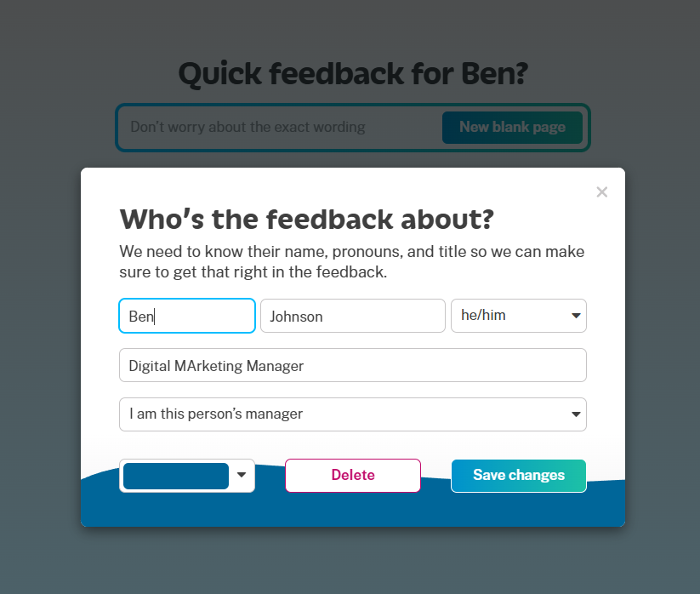Open the he/him pronouns dropdown
The height and width of the screenshot is (594, 700).
(510, 316)
